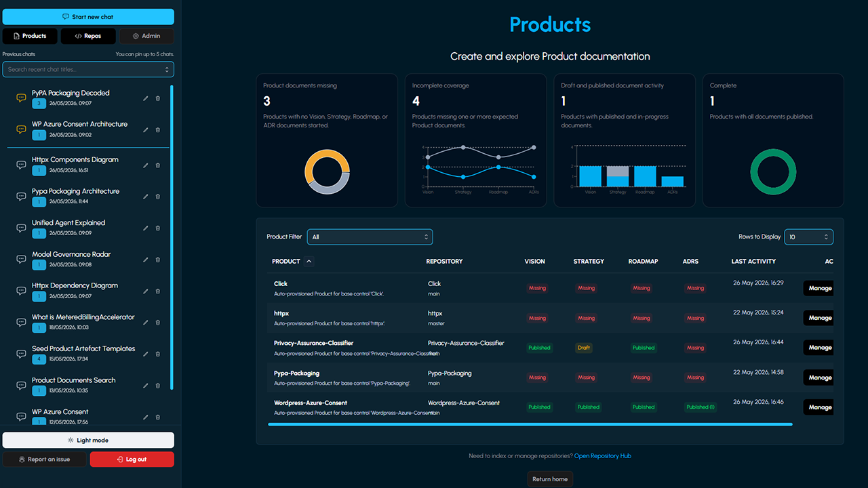This screenshot has width=868, height=488.
Task: Start a new chat
Action: [x=88, y=17]
